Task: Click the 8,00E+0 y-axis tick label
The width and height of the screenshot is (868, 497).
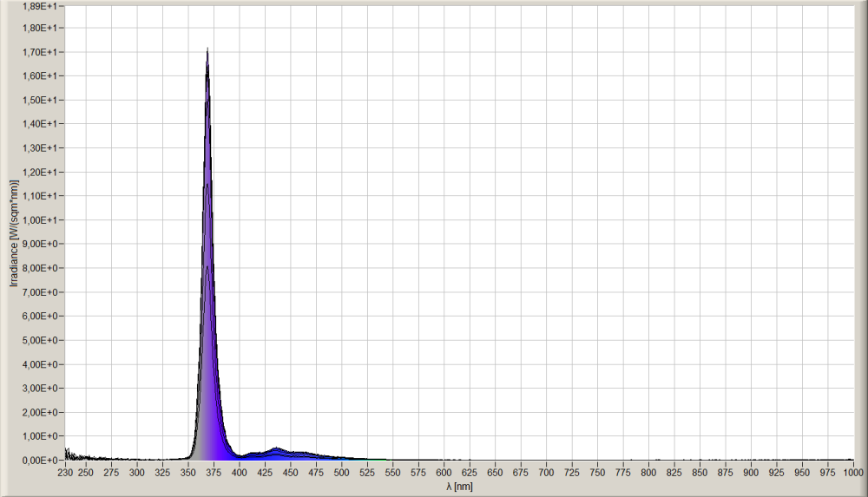Action: 40,268
